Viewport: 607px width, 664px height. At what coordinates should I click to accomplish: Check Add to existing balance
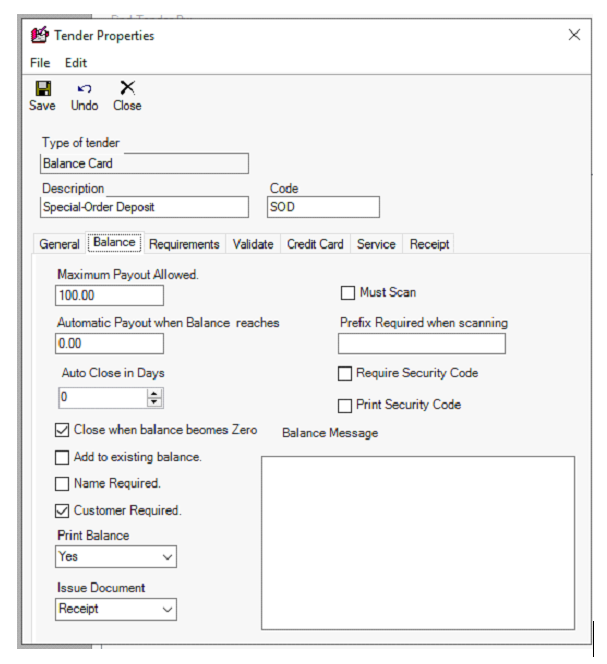point(62,457)
